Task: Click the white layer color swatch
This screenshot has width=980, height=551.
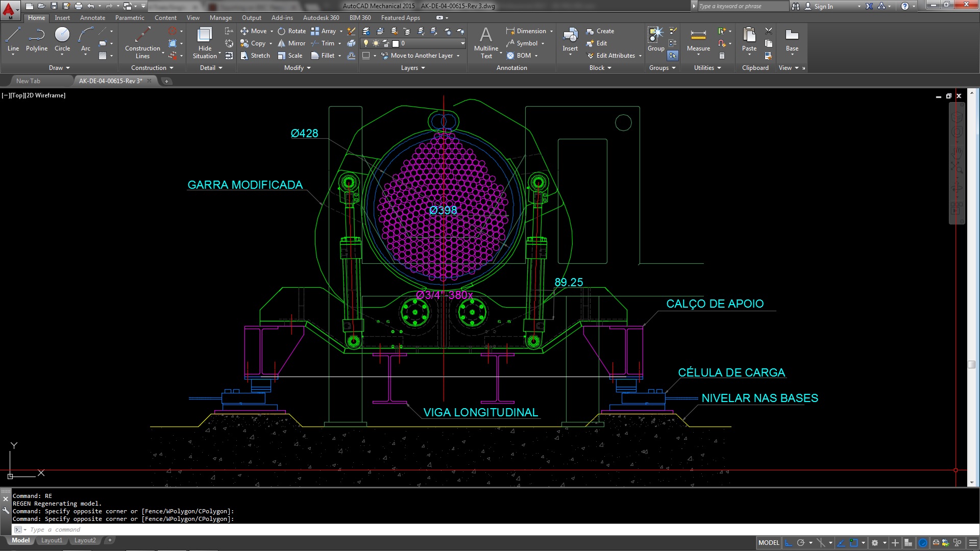Action: 396,43
